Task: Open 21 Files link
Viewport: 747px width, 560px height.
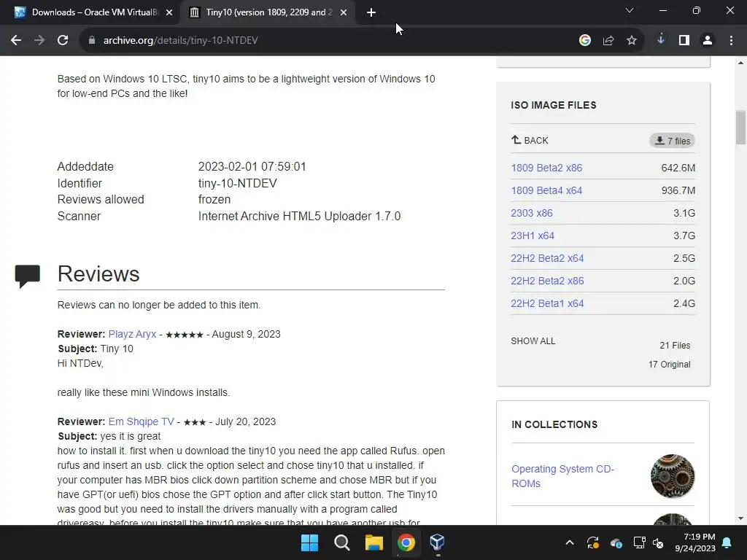Action: (x=675, y=346)
